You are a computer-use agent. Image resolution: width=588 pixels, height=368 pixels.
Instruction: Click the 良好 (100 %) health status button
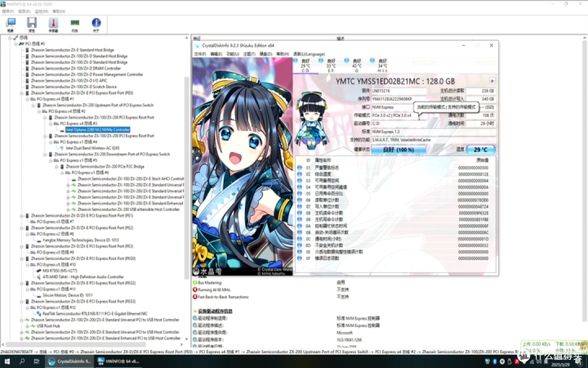point(398,149)
